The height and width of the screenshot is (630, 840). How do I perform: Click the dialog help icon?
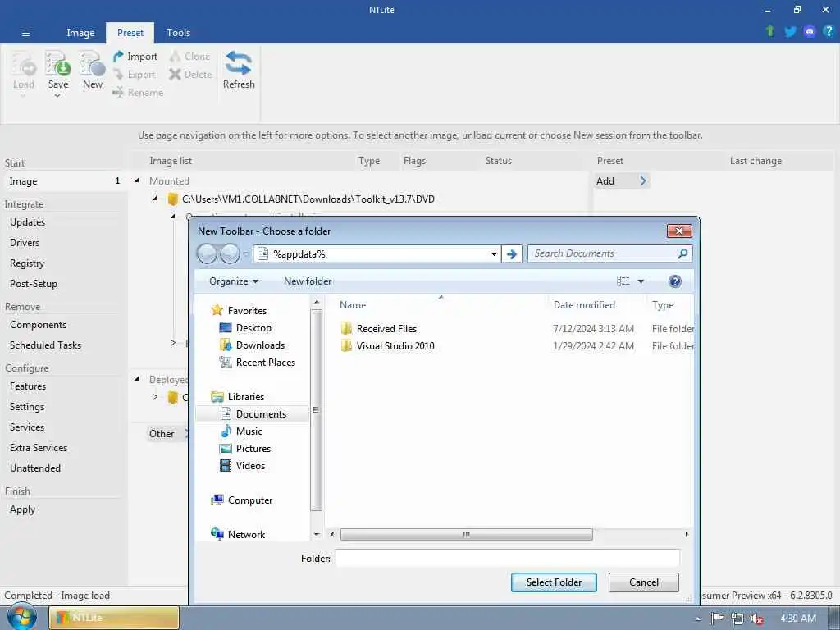(674, 281)
